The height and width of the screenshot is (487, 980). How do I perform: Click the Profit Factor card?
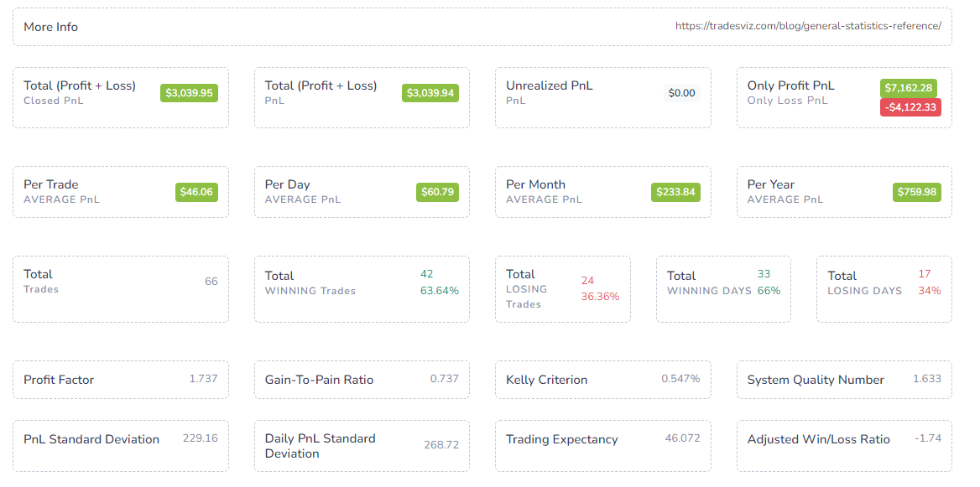point(121,380)
